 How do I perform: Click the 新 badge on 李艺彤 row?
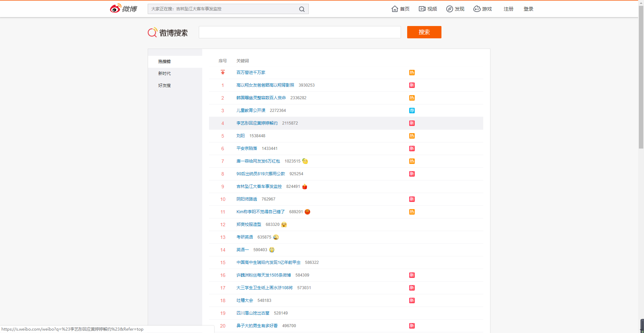click(412, 123)
